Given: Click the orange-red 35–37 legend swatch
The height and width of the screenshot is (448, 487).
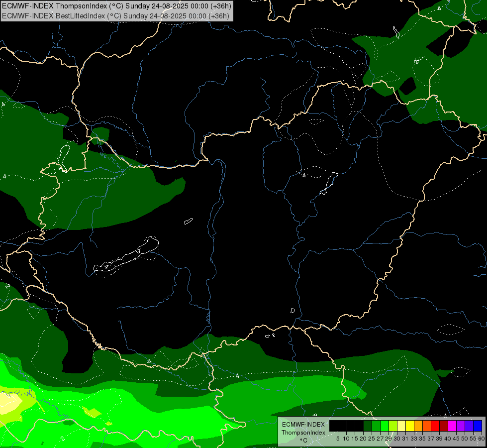Looking at the screenshot, I should [427, 426].
